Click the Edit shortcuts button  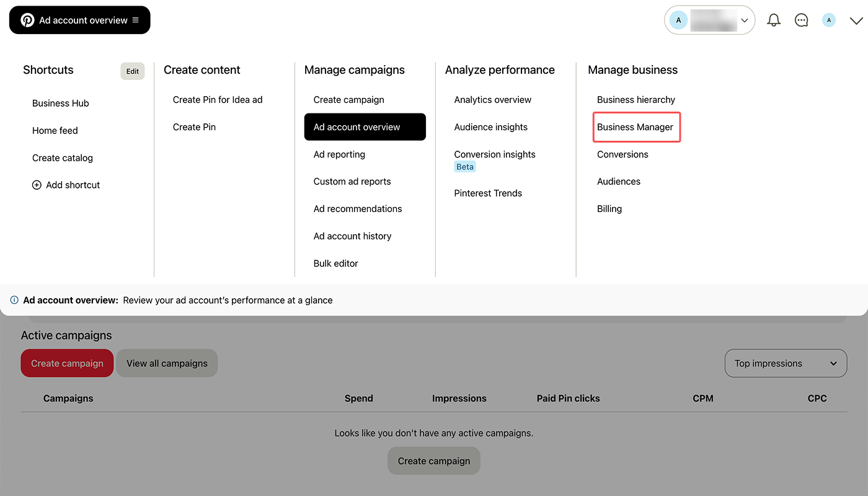click(133, 71)
